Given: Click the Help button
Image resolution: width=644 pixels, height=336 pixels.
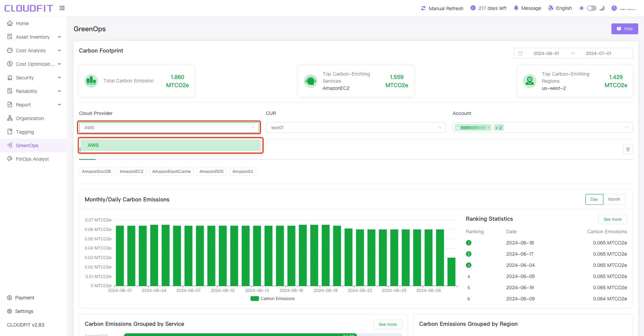Looking at the screenshot, I should (x=625, y=29).
